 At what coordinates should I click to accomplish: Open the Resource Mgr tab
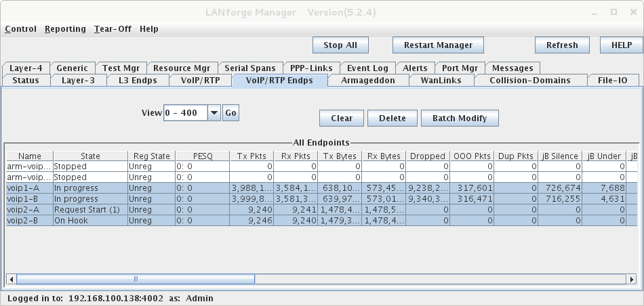[x=182, y=68]
